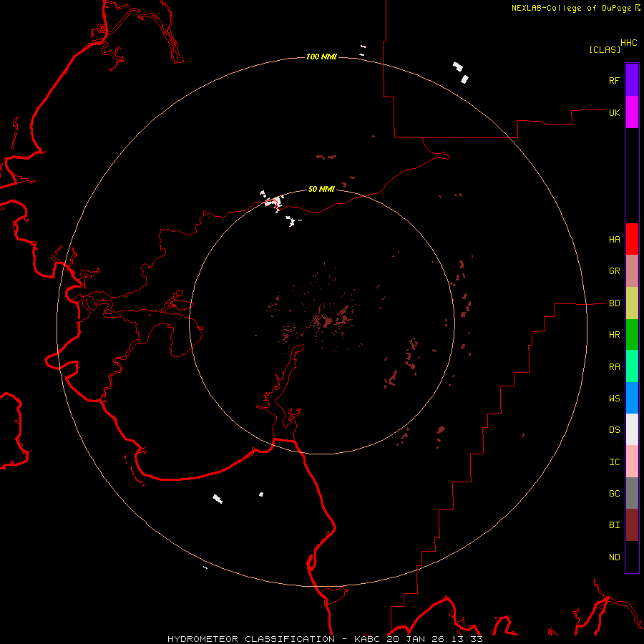Pick the HR green legend swatch
This screenshot has height=644, width=644.
point(632,335)
